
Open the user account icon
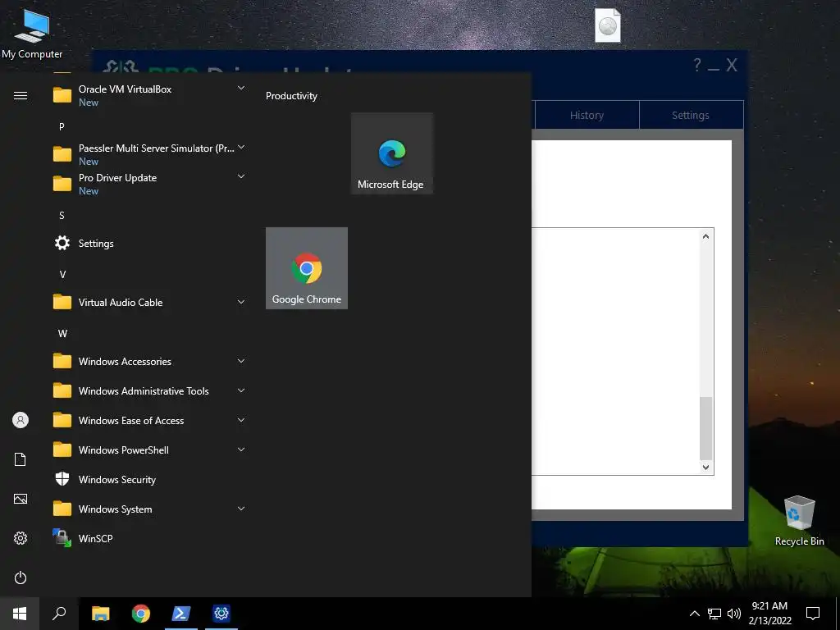coord(21,420)
